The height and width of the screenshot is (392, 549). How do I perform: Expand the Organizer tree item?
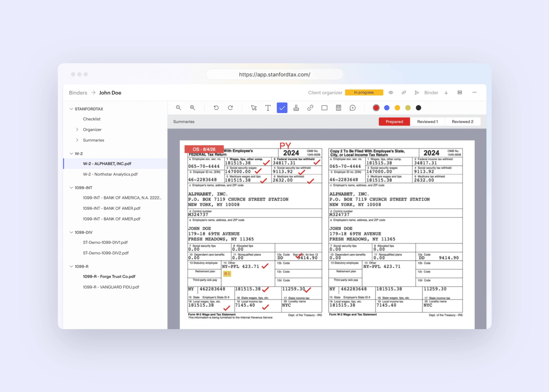pyautogui.click(x=77, y=129)
